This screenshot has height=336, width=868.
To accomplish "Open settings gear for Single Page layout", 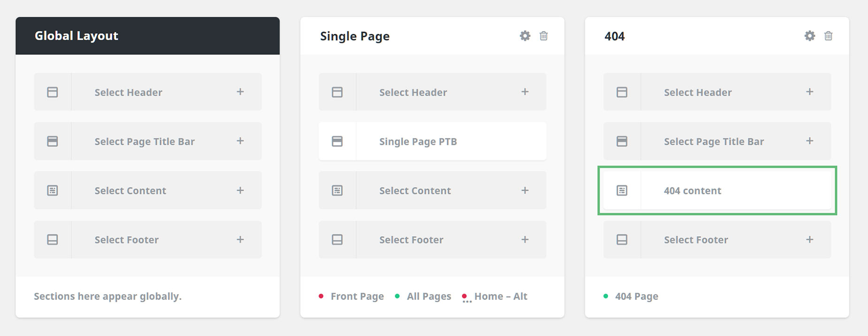I will (525, 36).
